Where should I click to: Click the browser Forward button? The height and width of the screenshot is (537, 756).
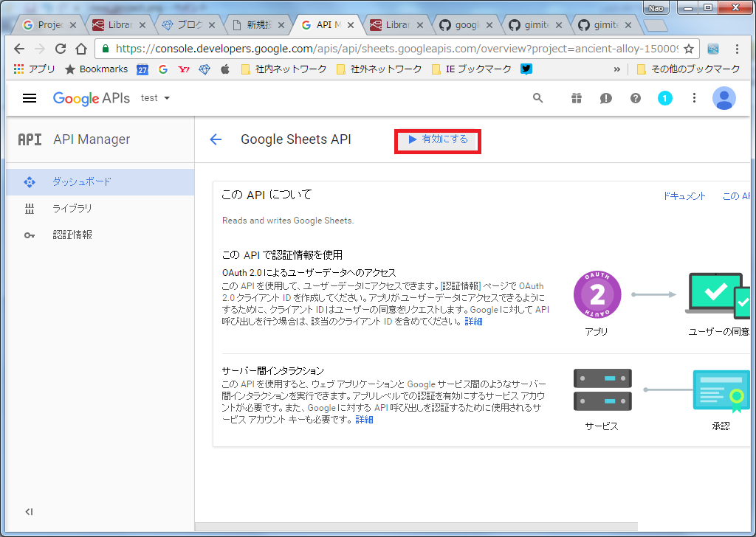point(40,49)
